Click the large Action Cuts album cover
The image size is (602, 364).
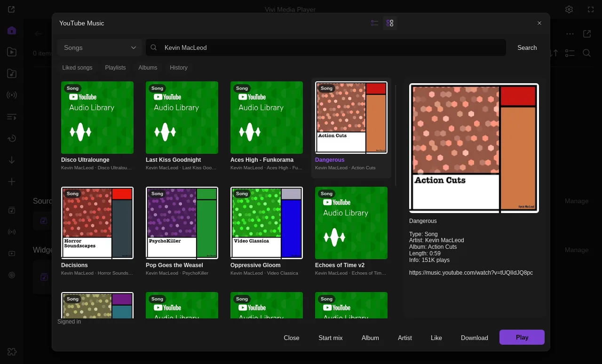click(x=474, y=148)
